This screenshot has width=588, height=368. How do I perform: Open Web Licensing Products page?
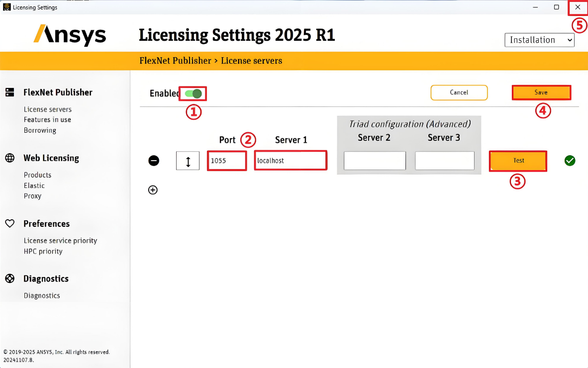tap(37, 175)
